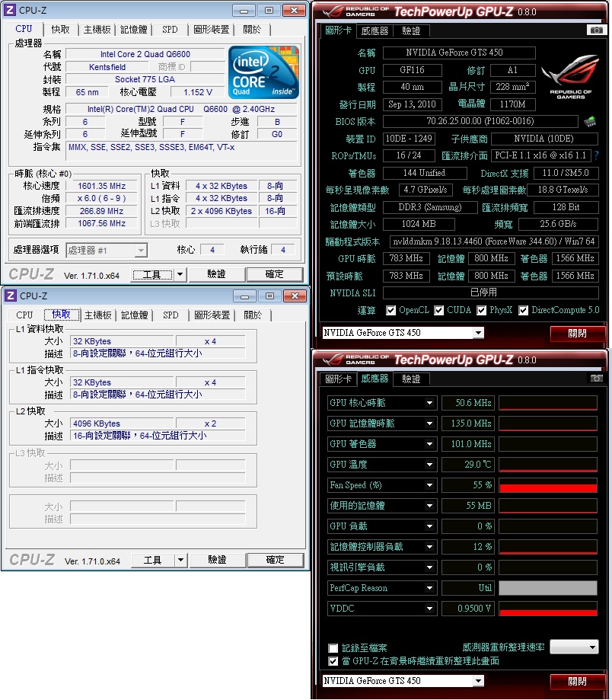Screen dimensions: 612x700
Task: Click the camera screenshot icon in lower GPU-Z sensors window
Action: point(596,378)
